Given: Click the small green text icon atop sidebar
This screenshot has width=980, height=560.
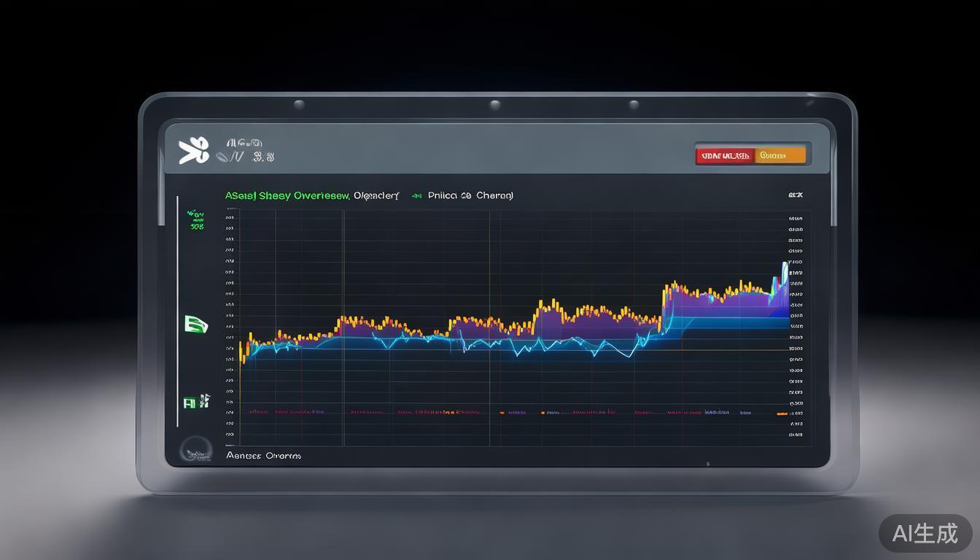Looking at the screenshot, I should [x=196, y=220].
